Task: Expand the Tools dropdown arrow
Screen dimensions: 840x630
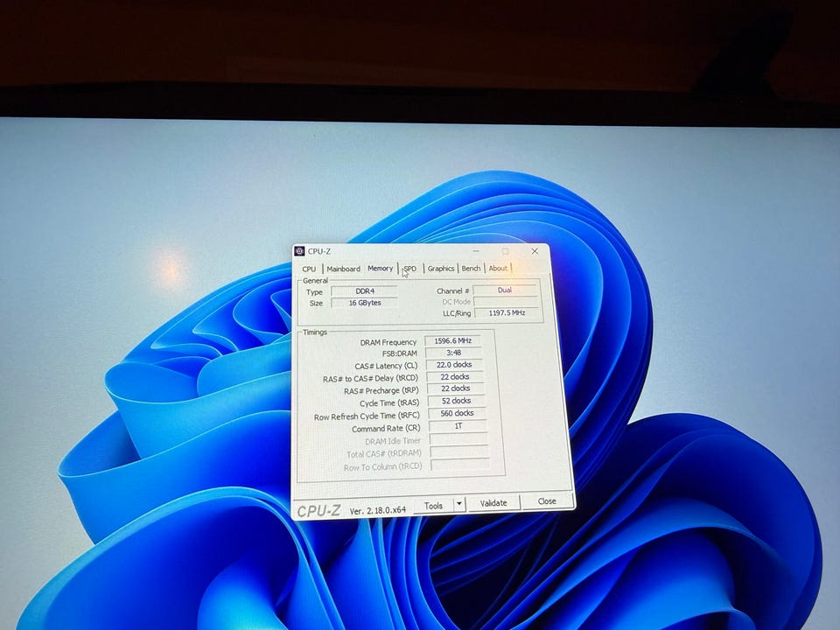Action: coord(459,504)
